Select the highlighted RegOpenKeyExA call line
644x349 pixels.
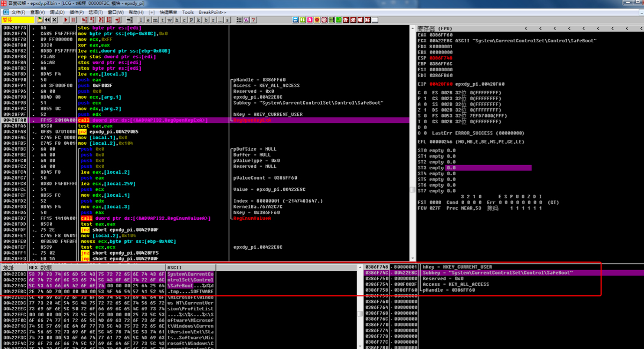[x=142, y=120]
